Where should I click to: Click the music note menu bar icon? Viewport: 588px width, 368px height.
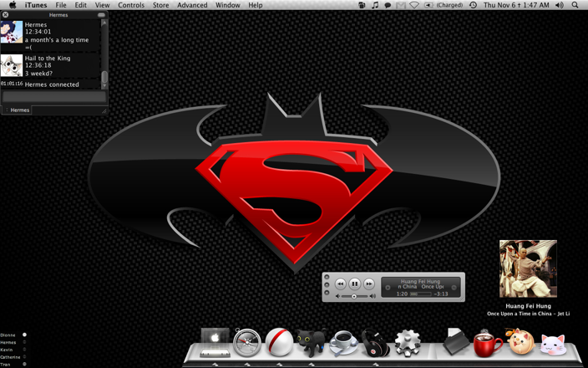(375, 5)
